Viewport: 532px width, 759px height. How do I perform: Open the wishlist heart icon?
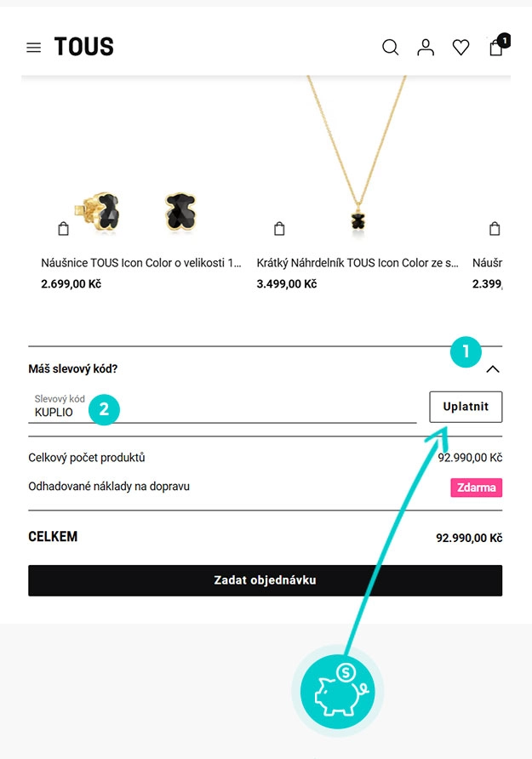pos(461,48)
